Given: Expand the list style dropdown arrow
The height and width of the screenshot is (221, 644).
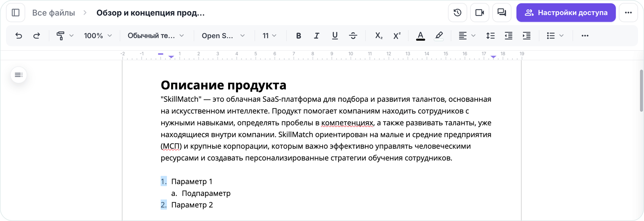Looking at the screenshot, I should pos(561,36).
